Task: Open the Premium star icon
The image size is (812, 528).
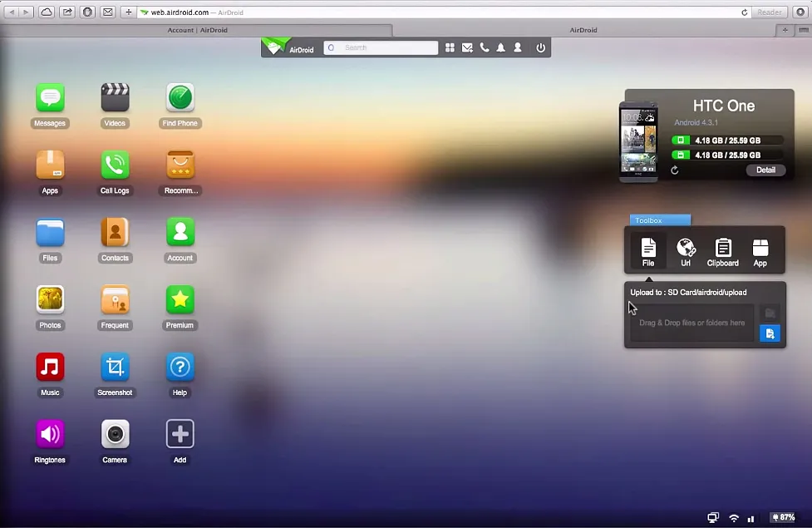Action: point(180,299)
